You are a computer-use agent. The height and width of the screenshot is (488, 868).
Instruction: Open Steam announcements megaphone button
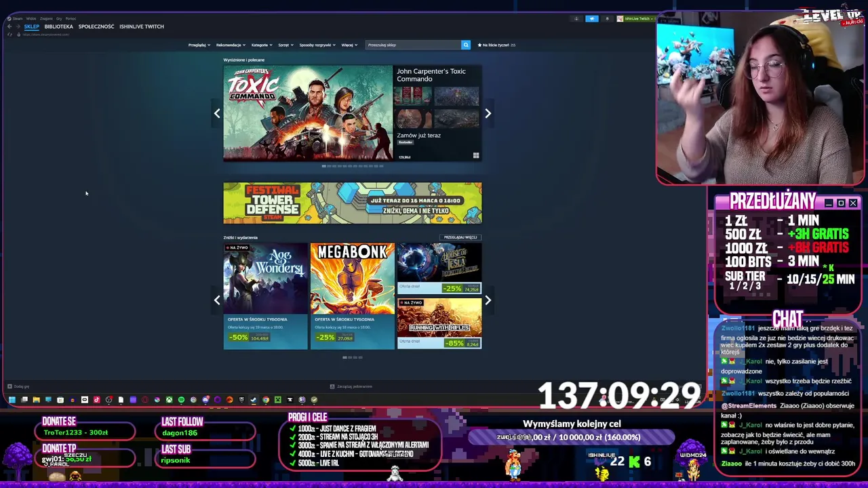592,18
